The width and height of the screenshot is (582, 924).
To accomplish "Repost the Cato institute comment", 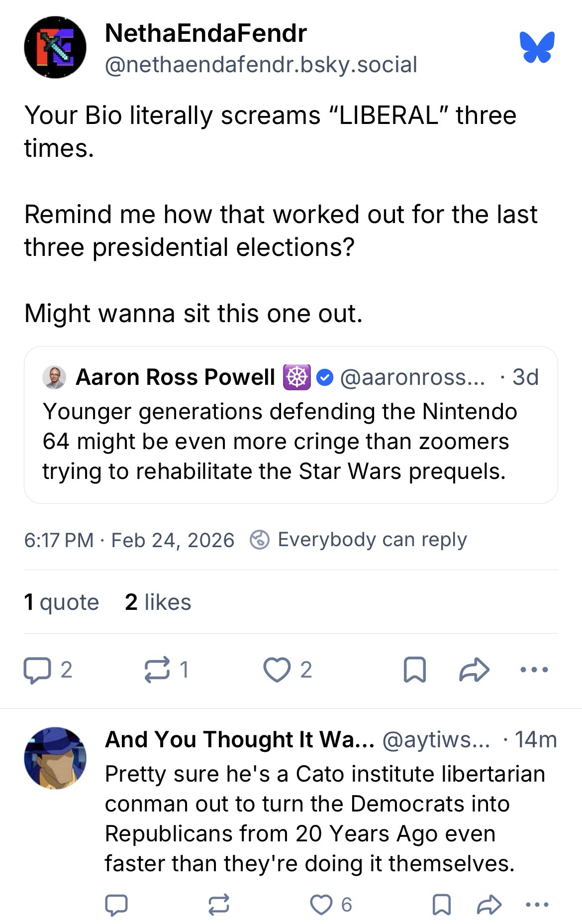I will click(218, 905).
